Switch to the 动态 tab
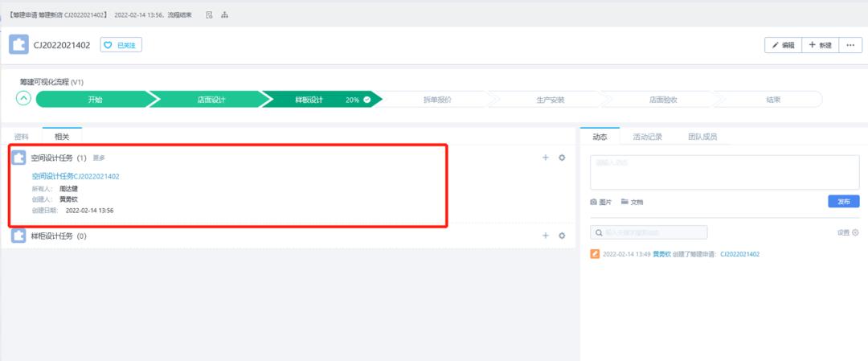The width and height of the screenshot is (868, 361). click(600, 136)
